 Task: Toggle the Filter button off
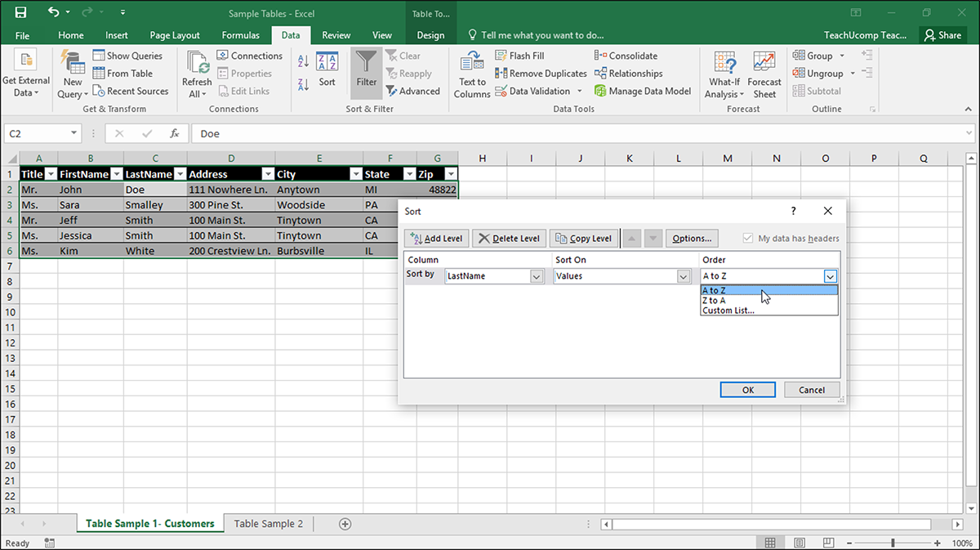tap(366, 74)
